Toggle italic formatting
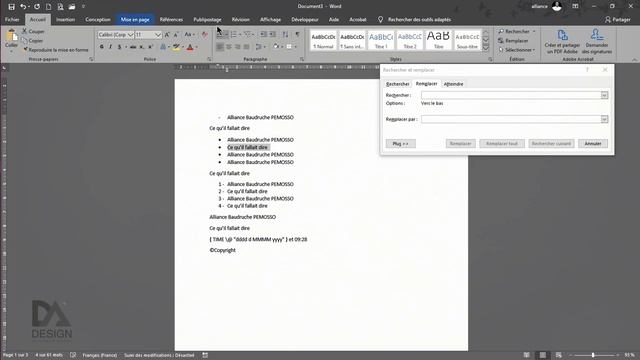Viewport: 640px width, 360px height. tap(110, 47)
